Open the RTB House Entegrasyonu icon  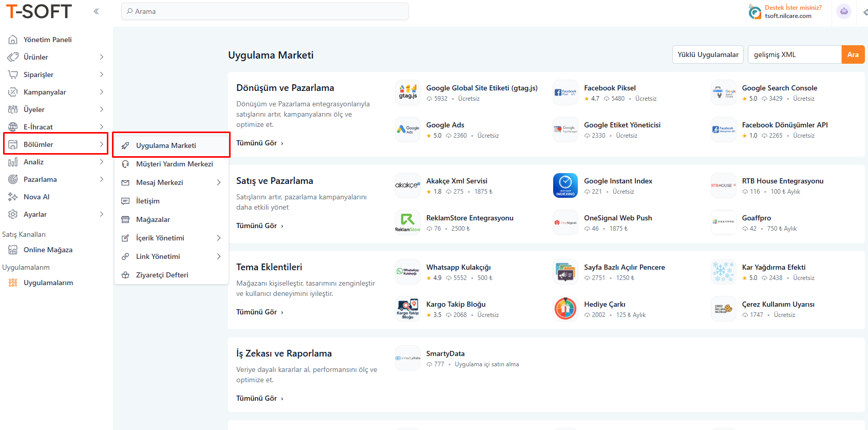724,185
